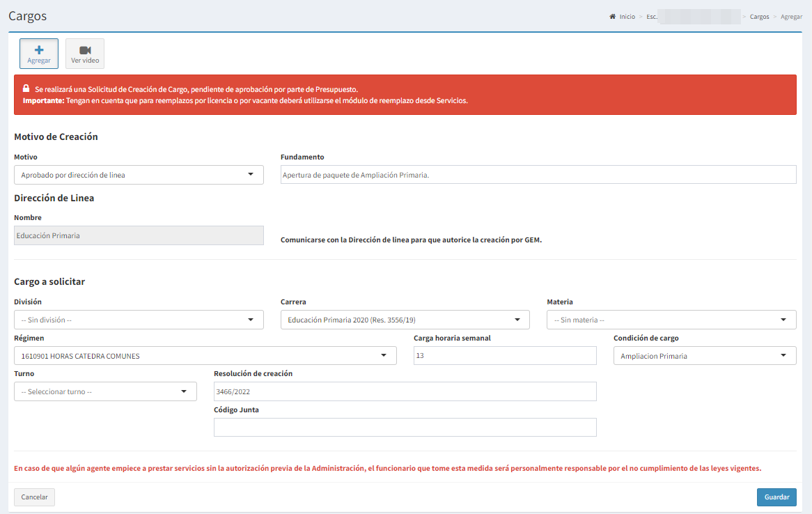Click the 'Cargos' page title

tap(27, 16)
